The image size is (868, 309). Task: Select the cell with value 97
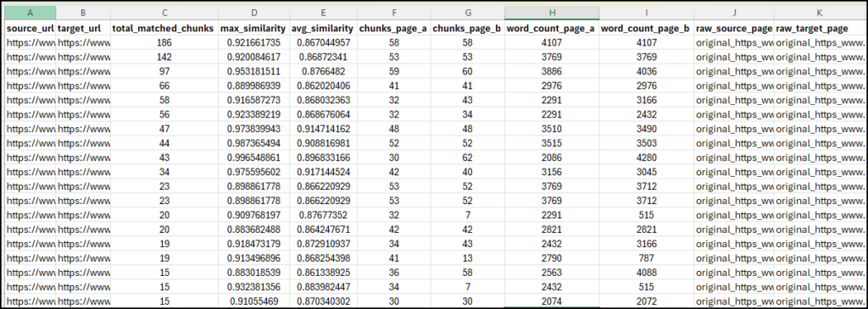pos(164,71)
